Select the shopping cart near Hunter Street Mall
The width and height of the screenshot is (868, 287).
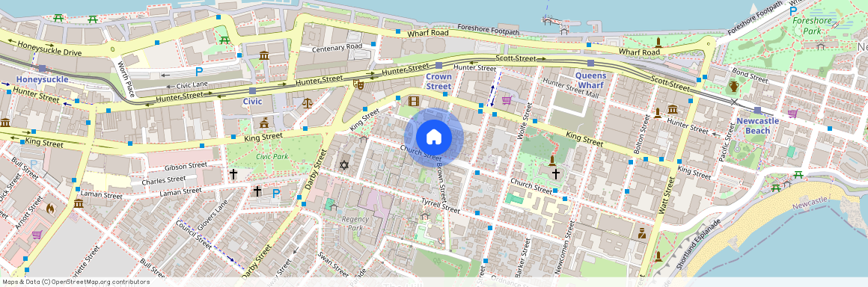tap(506, 100)
